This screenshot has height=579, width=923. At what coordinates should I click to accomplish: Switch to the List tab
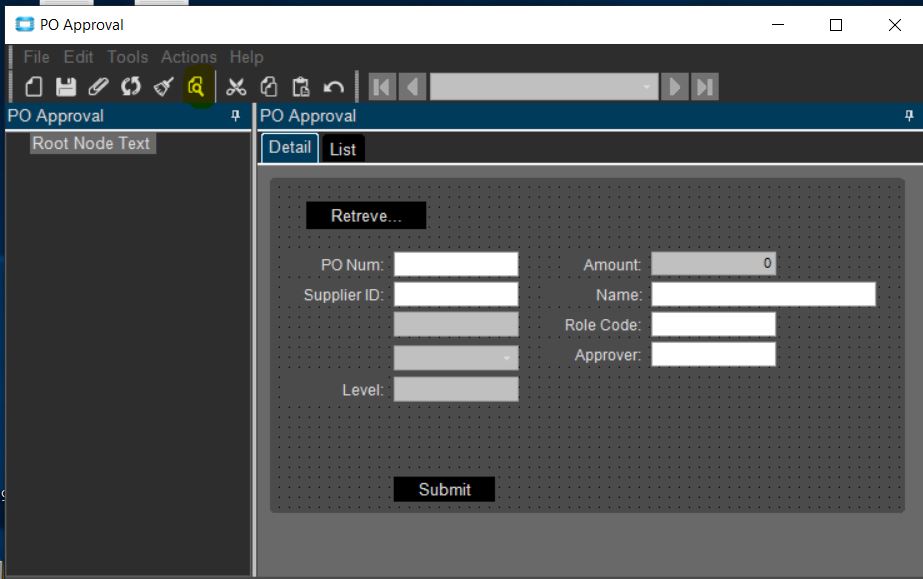pos(343,149)
